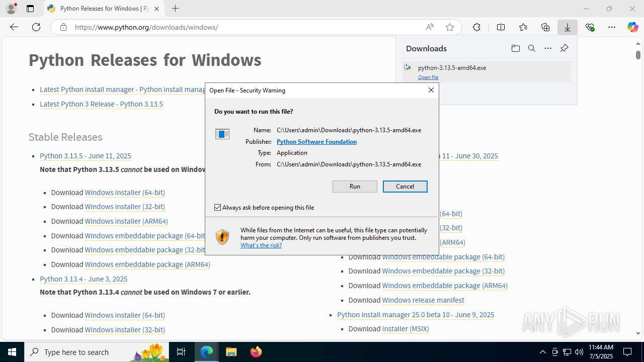Select python-3.13.5-amd64.exe download entry
This screenshot has width=644, height=362.
487,72
